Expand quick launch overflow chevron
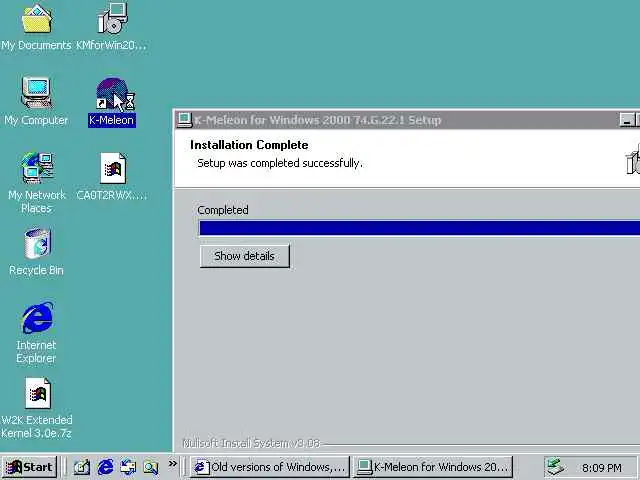The image size is (640, 480). pos(173,464)
